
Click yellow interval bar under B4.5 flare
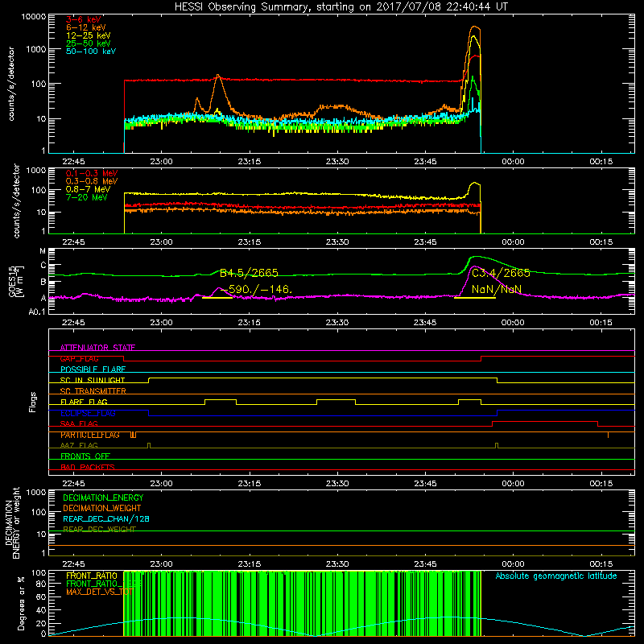[217, 298]
